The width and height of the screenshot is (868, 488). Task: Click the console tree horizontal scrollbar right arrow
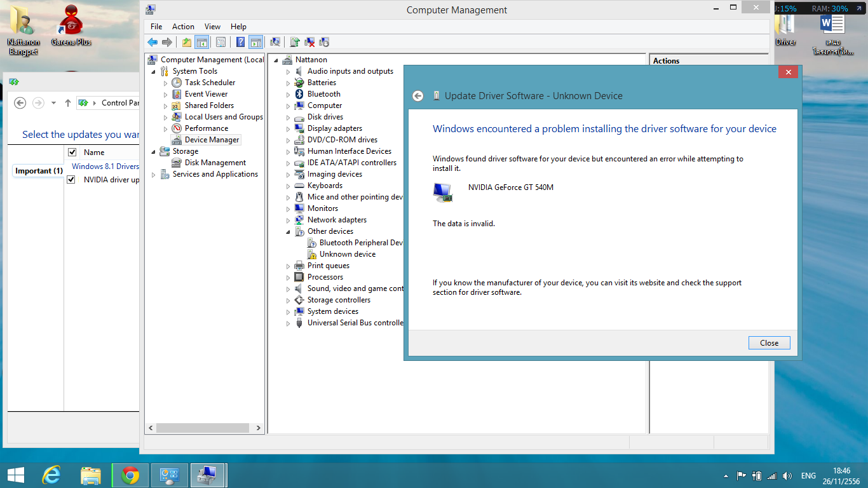[259, 428]
